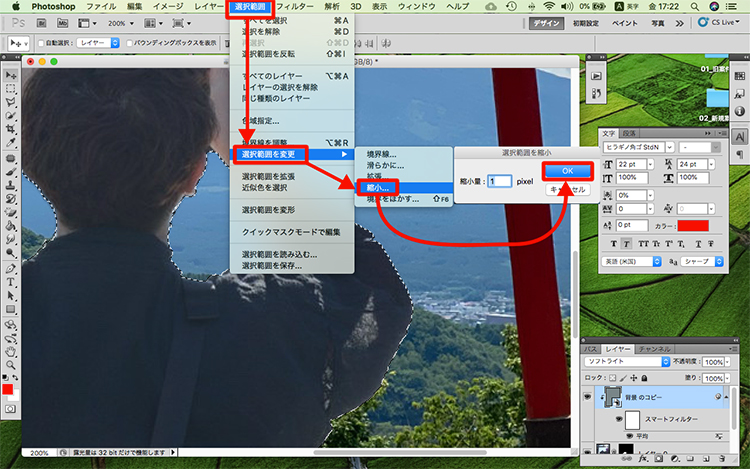Enable the show bounding box checkbox

click(x=129, y=43)
